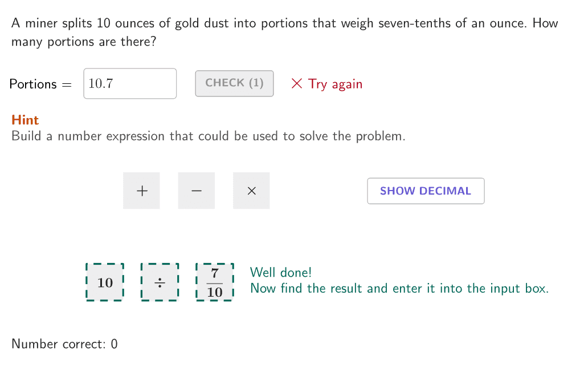The height and width of the screenshot is (368, 588).
Task: Click the 'Build a number expression' hint text
Action: point(208,136)
